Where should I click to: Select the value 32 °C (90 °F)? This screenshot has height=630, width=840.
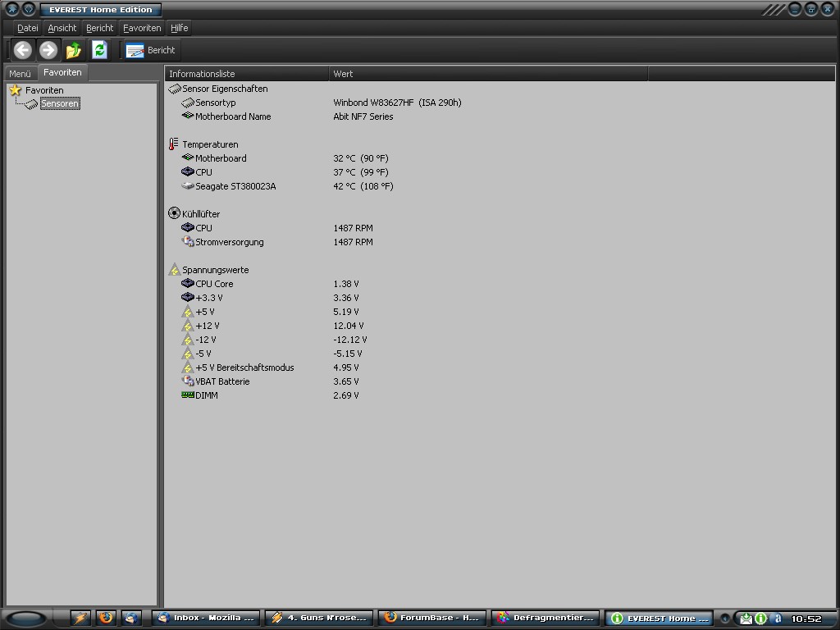click(x=361, y=158)
